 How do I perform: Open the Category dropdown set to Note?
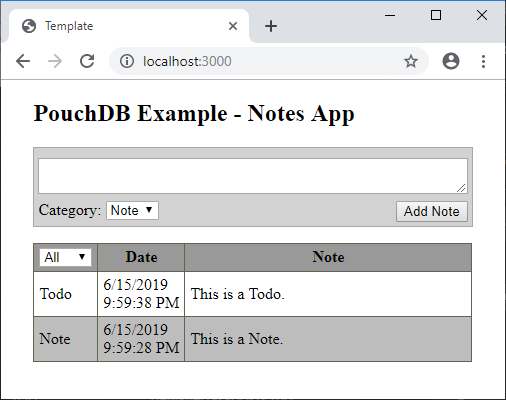point(132,210)
